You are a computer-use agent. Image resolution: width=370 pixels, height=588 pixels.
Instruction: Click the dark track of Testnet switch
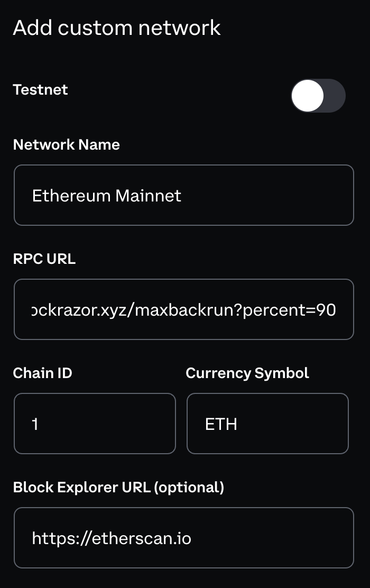(x=335, y=96)
